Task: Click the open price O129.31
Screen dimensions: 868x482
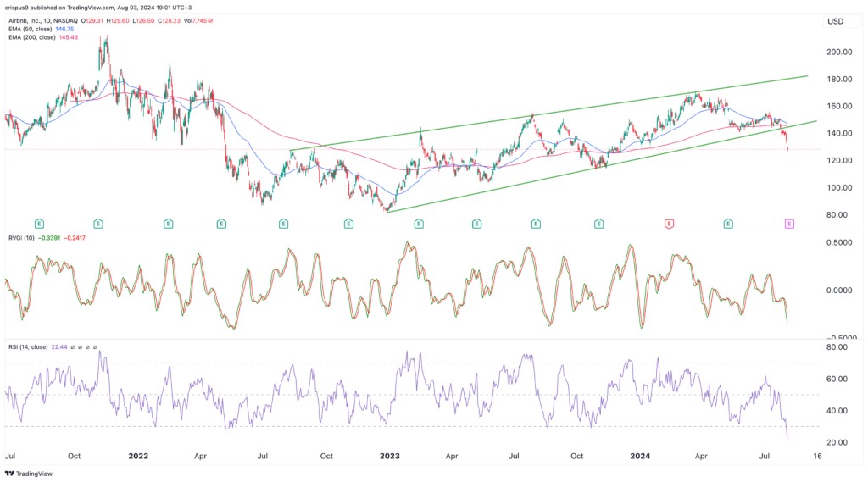Action: coord(92,21)
